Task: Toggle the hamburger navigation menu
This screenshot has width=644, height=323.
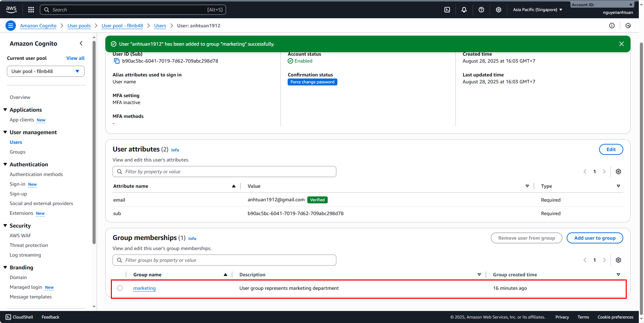Action: (x=11, y=26)
